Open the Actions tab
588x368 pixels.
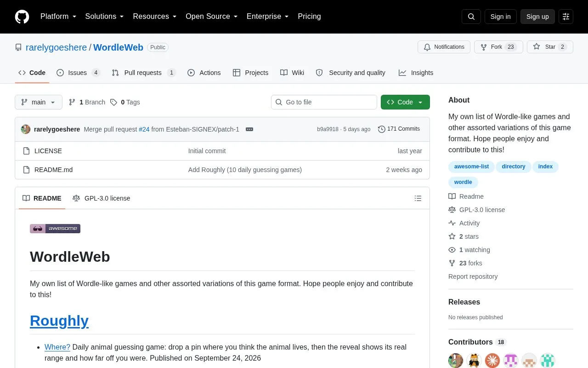point(204,73)
